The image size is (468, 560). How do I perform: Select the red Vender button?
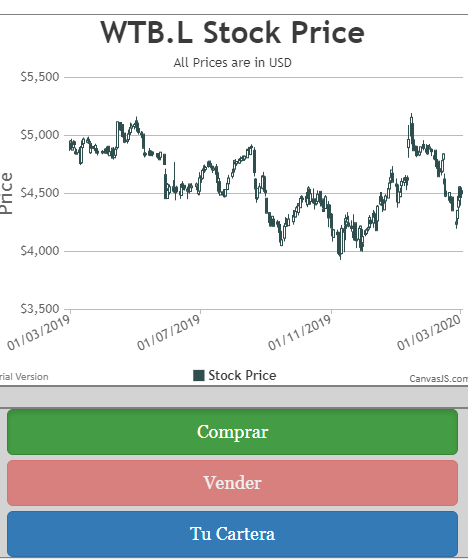click(x=232, y=483)
